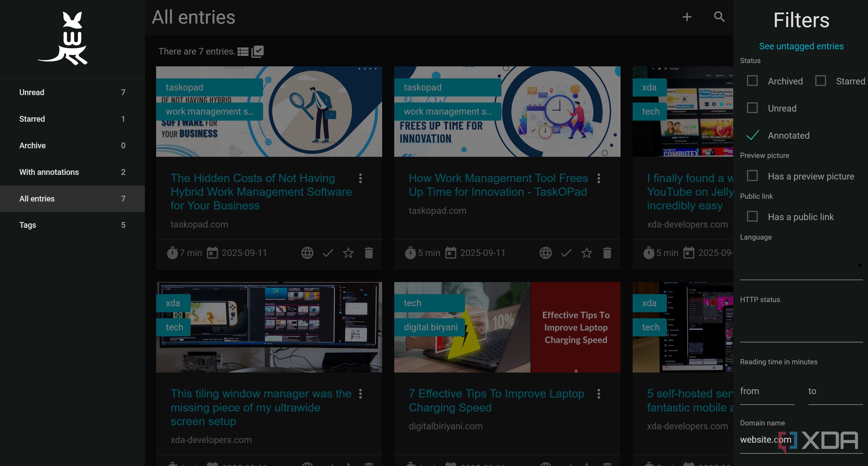Image resolution: width=868 pixels, height=466 pixels.
Task: Click the See untagged entries link
Action: (x=801, y=46)
